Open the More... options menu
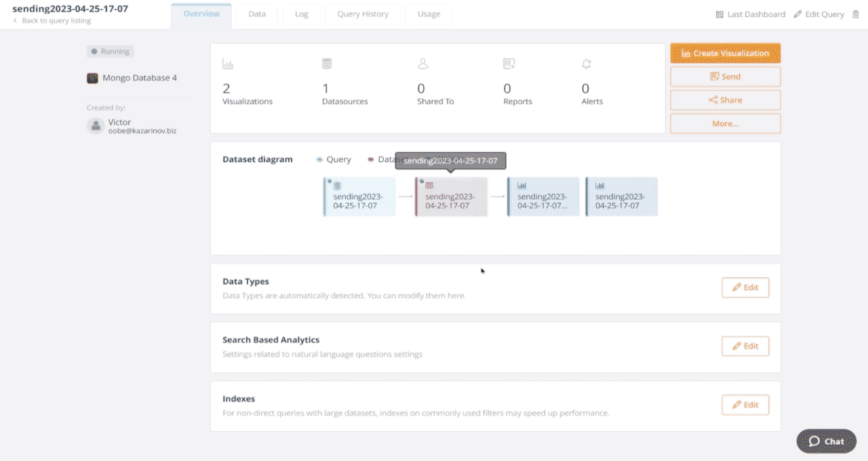 [725, 123]
